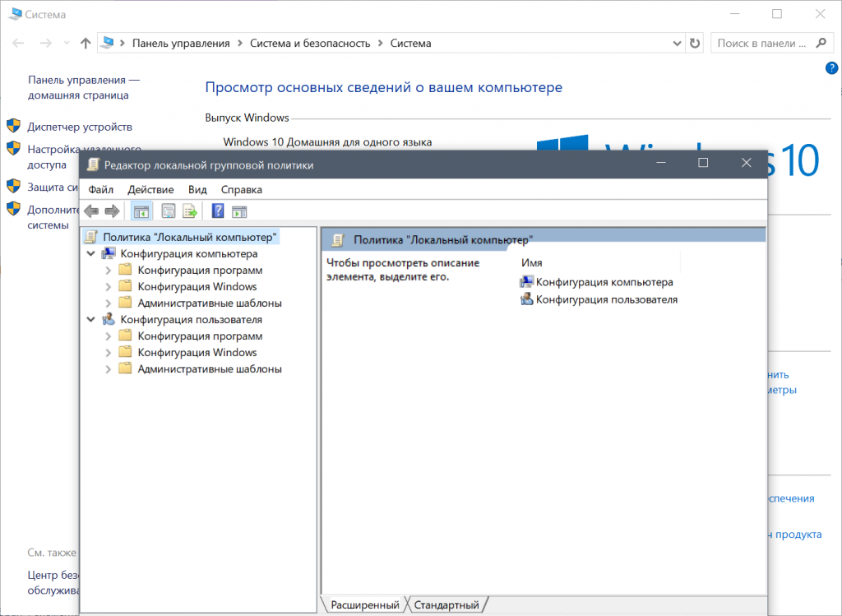Click the Поиск в панели search field

point(762,43)
